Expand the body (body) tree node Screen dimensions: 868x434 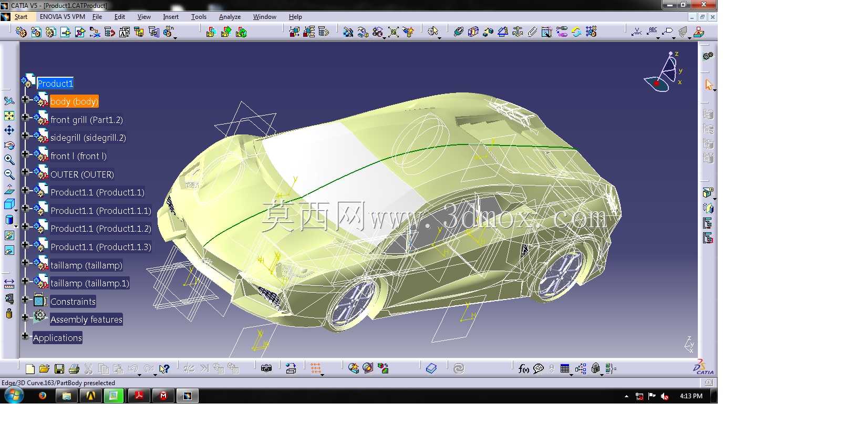(25, 99)
